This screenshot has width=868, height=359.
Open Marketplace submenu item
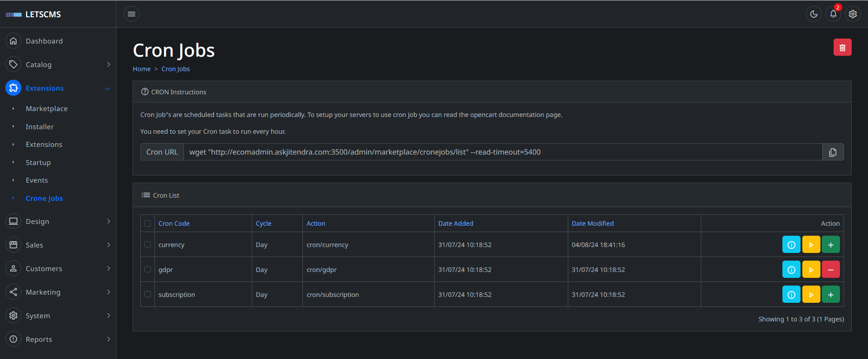[47, 109]
